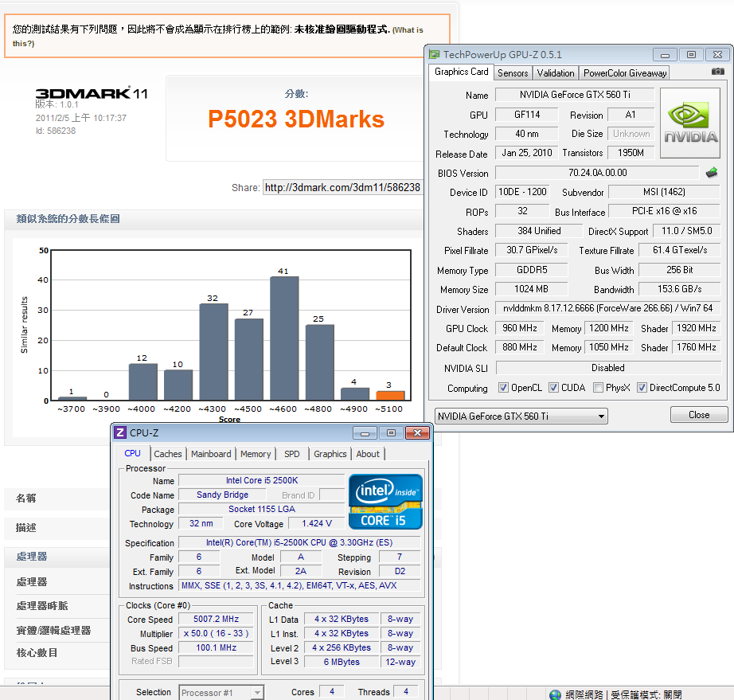Click the BIOS Version field 70.24.0A.00.00
Viewport: 734px width, 700px height.
pyautogui.click(x=597, y=173)
